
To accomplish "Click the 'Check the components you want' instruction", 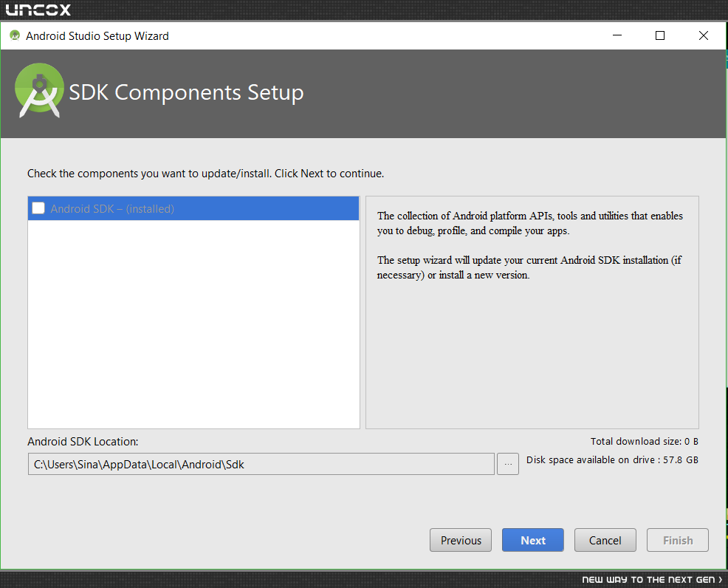I will coord(206,174).
